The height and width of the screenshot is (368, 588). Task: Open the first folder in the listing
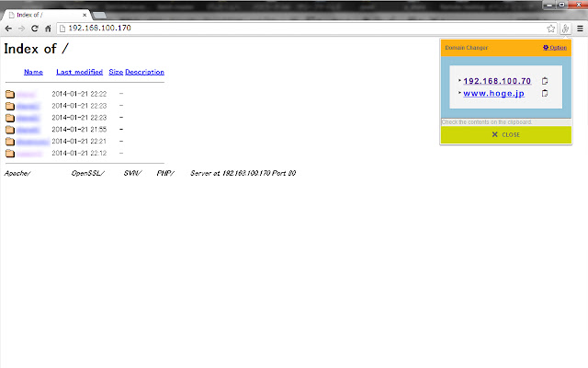click(26, 94)
